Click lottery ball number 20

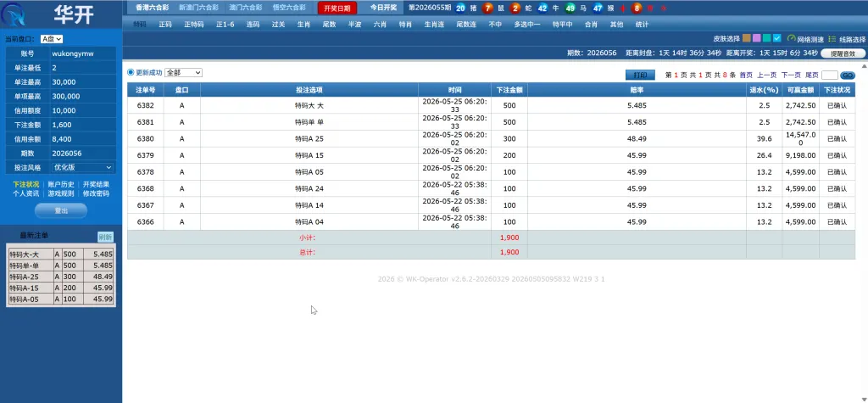460,8
